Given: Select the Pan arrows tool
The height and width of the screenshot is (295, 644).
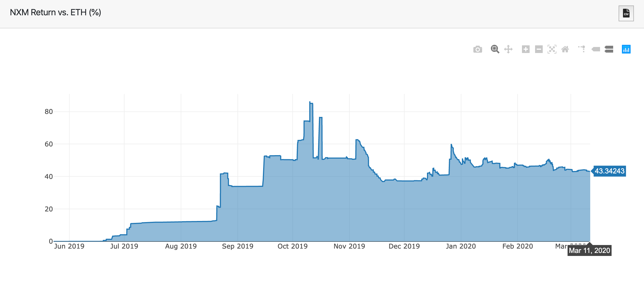Looking at the screenshot, I should click(508, 49).
